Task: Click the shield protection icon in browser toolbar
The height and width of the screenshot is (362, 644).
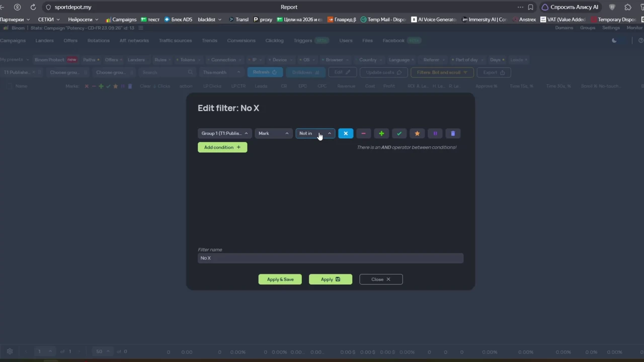Action: point(612,7)
